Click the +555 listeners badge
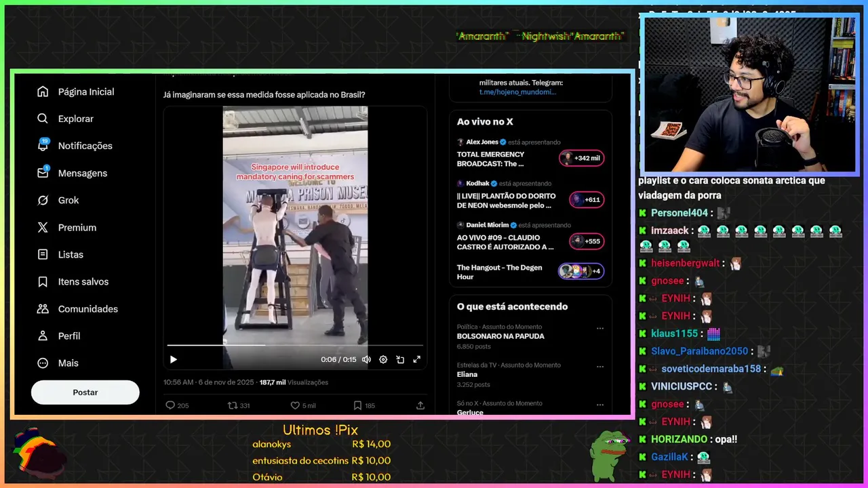This screenshot has height=488, width=868. click(x=587, y=241)
